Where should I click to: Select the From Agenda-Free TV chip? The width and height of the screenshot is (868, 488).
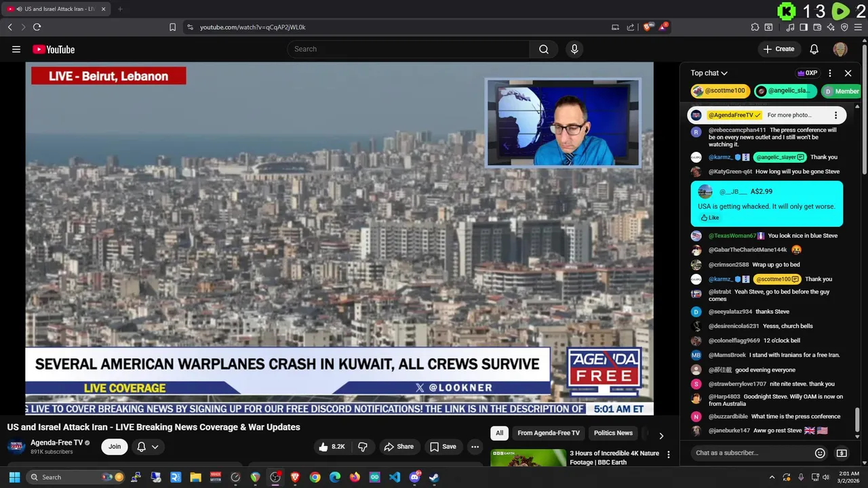point(549,433)
